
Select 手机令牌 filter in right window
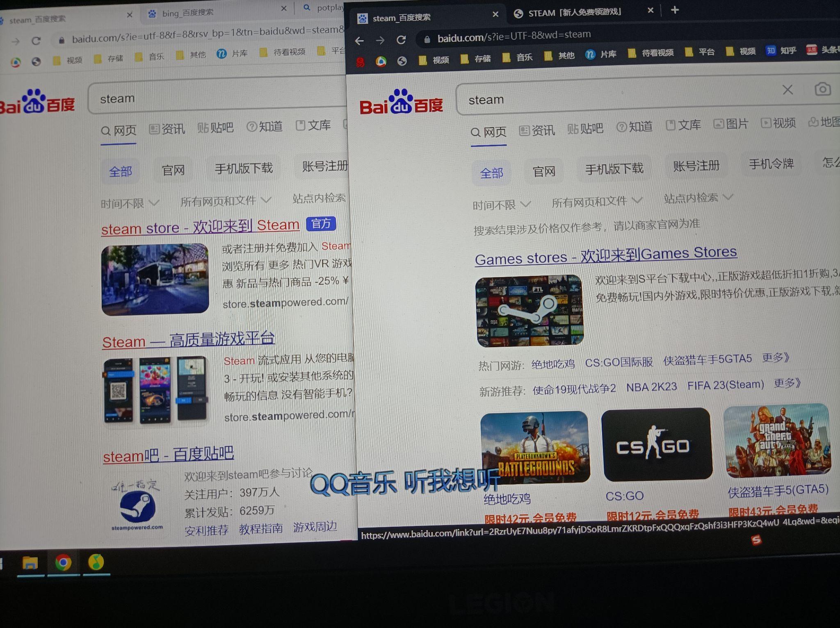click(771, 164)
